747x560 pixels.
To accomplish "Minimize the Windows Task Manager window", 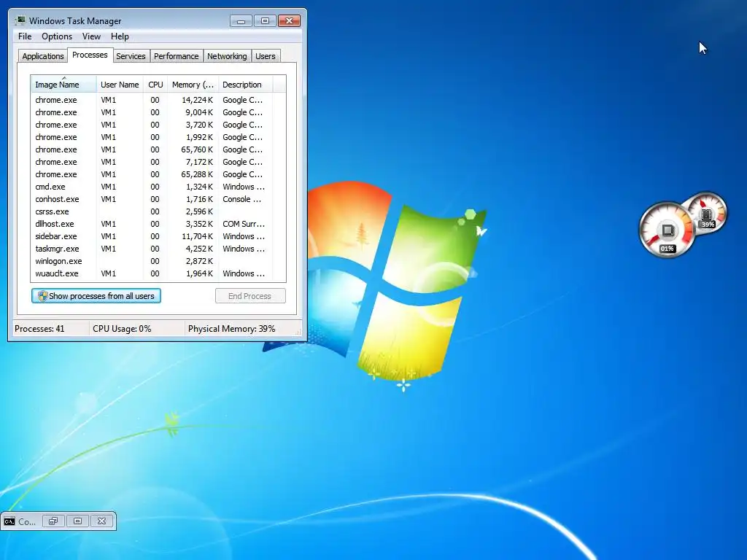I will pyautogui.click(x=241, y=21).
